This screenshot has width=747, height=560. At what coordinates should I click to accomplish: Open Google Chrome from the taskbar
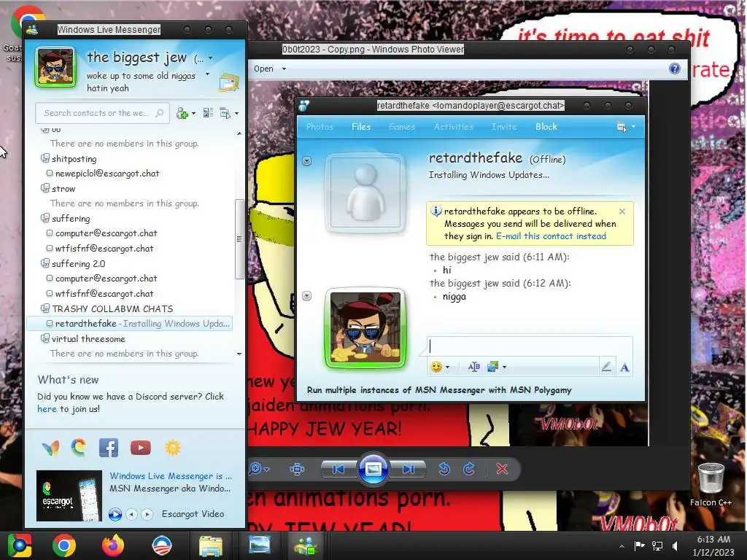[64, 545]
